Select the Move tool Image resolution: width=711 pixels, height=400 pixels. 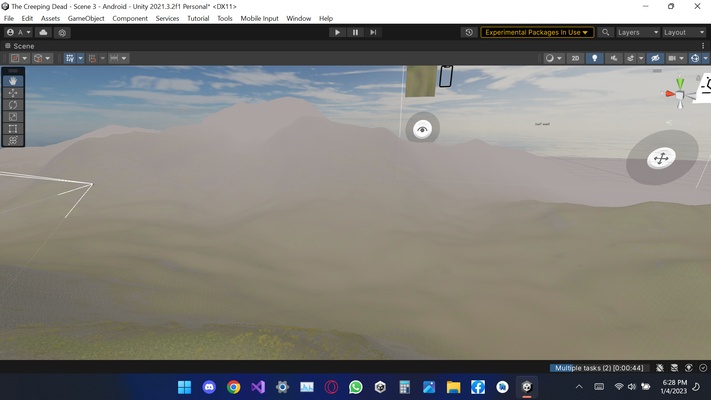pos(13,93)
